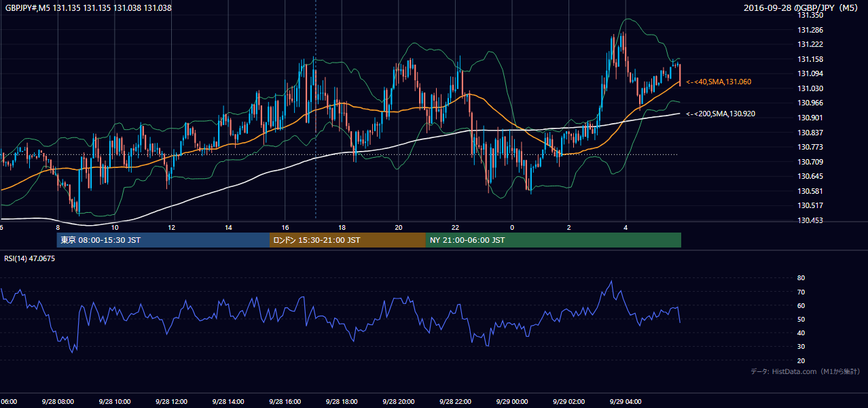Click RSI scale value 40
Image resolution: width=868 pixels, height=408 pixels.
tap(801, 333)
